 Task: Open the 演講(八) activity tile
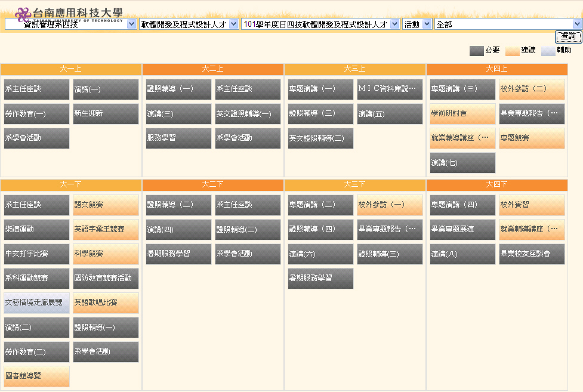[462, 254]
